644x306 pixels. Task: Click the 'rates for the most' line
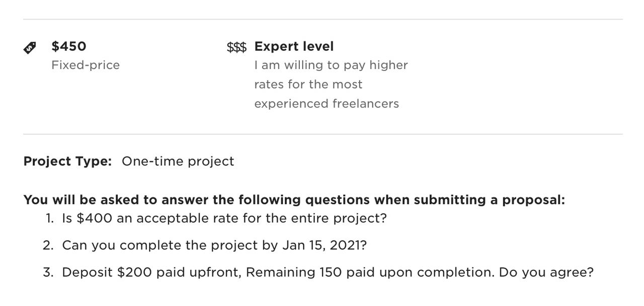(308, 84)
